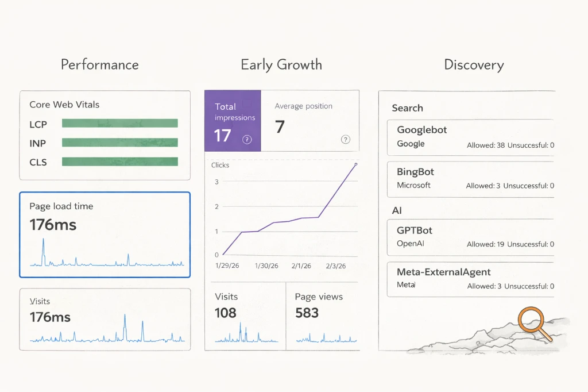Expand the Search section in Discovery

tap(407, 108)
